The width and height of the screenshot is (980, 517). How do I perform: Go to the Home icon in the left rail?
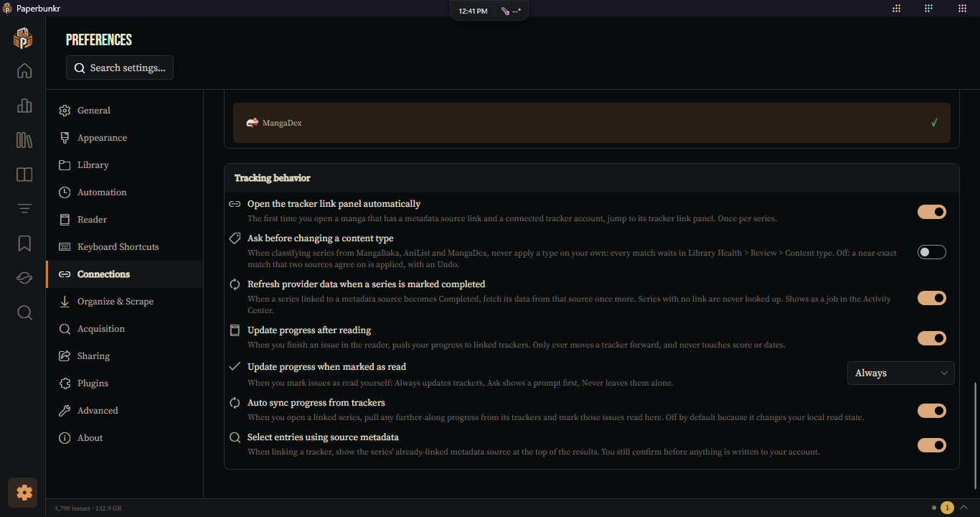click(x=24, y=70)
